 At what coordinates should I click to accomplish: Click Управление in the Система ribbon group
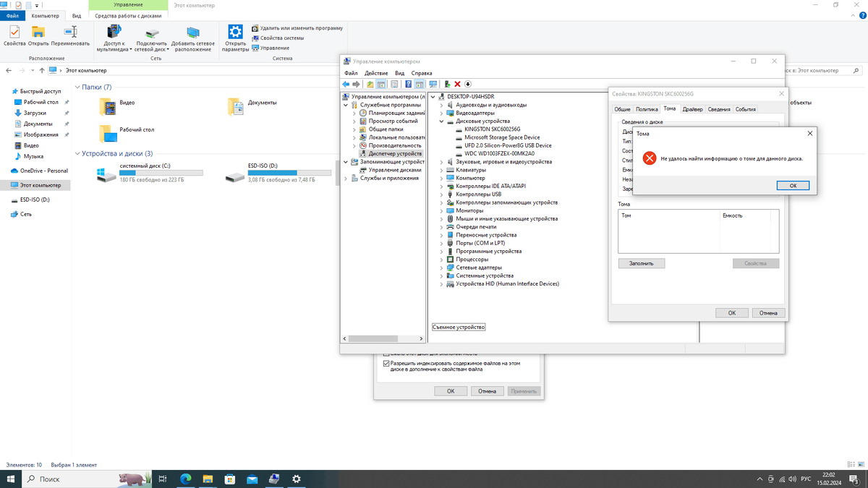click(271, 48)
